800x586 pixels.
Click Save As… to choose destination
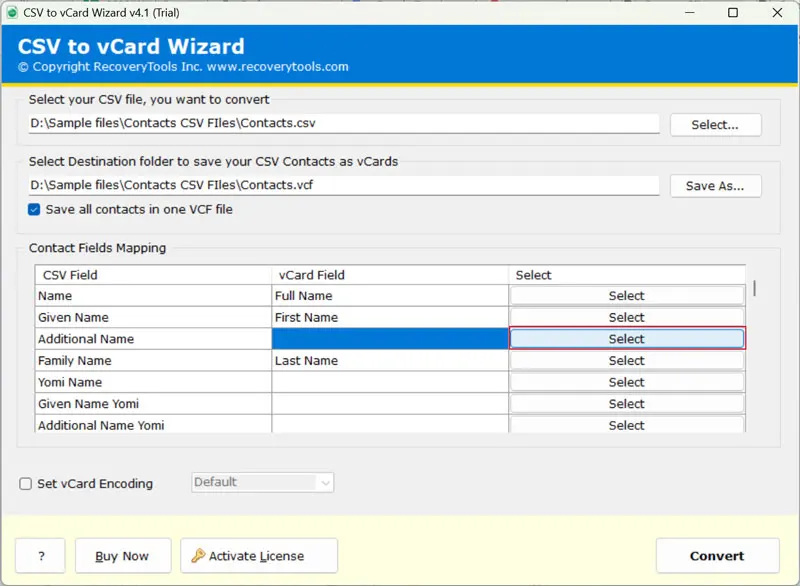(x=715, y=186)
